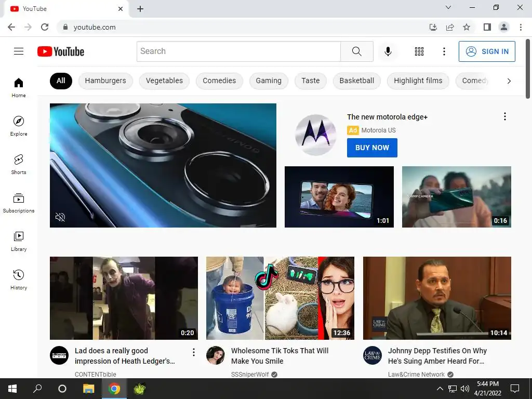Viewport: 532px width, 399px height.
Task: Click CONTENTbible channel avatar
Action: click(59, 355)
